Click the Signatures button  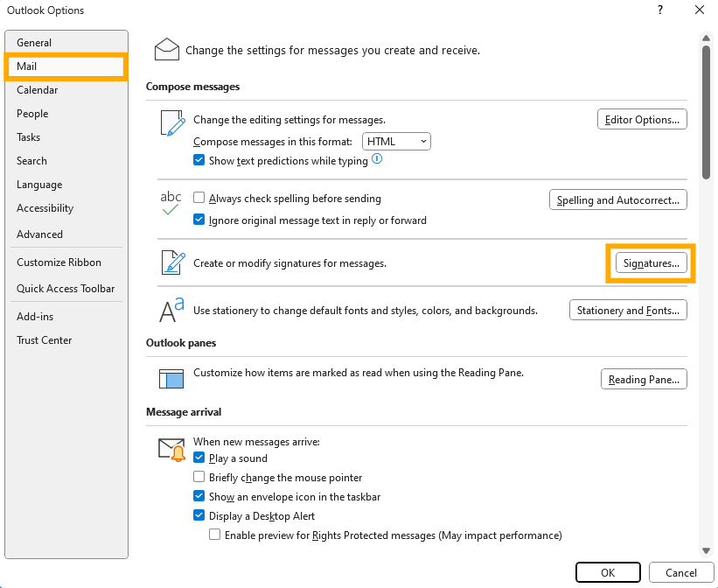pos(652,263)
